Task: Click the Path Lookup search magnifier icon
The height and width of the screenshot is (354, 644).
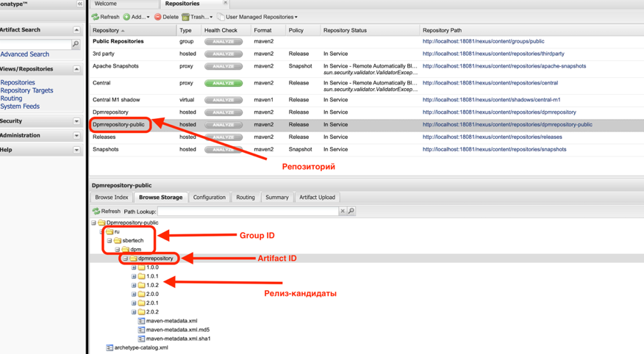Action: (x=351, y=212)
